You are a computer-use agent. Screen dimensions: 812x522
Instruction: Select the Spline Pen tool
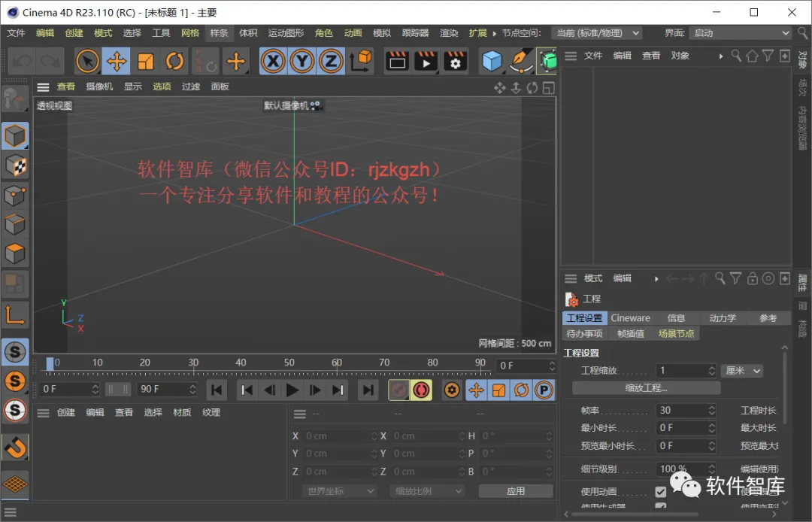(x=521, y=62)
